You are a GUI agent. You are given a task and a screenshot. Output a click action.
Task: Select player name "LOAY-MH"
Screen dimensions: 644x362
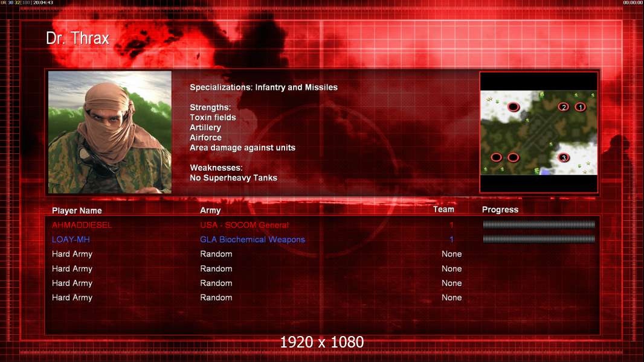[71, 240]
